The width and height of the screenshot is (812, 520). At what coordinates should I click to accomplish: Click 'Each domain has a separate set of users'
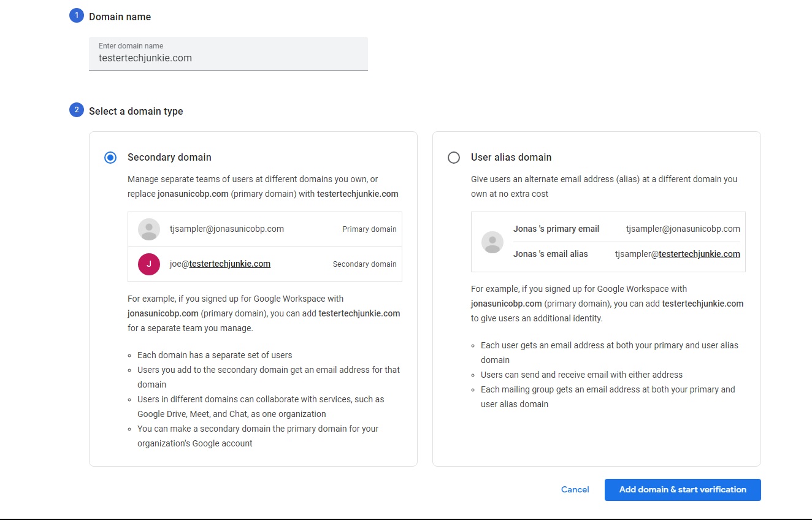coord(215,355)
